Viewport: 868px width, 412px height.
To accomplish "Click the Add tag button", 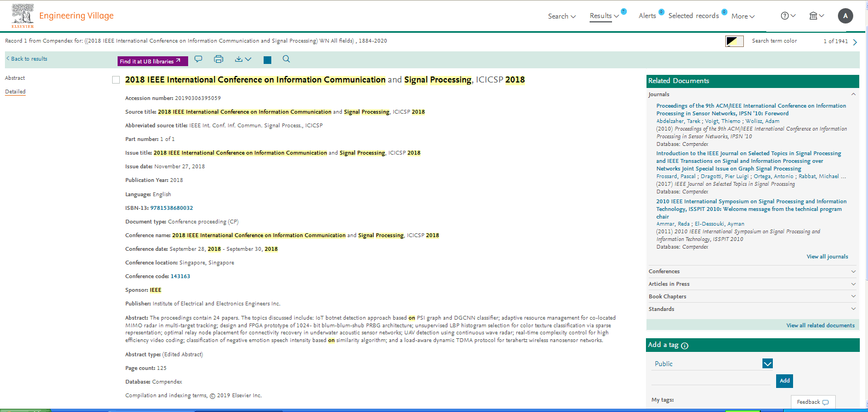I will 784,381.
